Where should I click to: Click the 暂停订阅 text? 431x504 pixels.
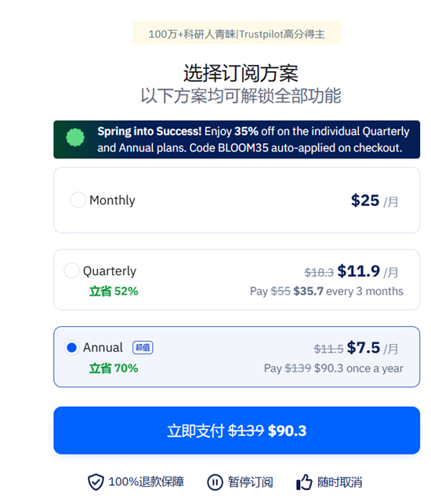click(251, 482)
